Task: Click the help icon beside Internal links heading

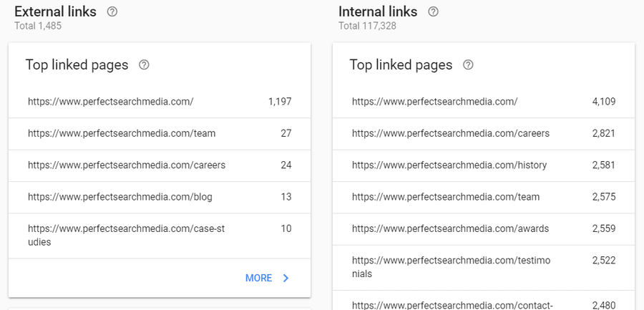Action: pos(433,12)
